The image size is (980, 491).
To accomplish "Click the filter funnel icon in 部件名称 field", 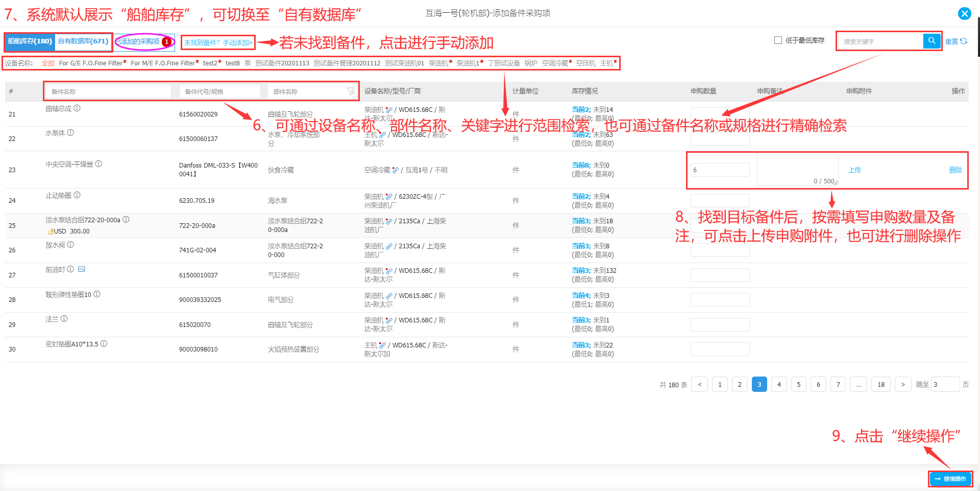I will (x=351, y=91).
